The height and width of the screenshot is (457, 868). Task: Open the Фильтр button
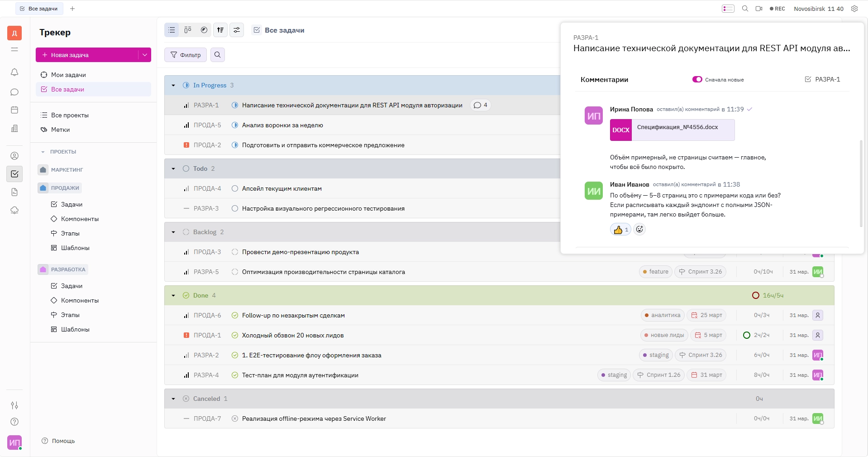click(x=186, y=55)
